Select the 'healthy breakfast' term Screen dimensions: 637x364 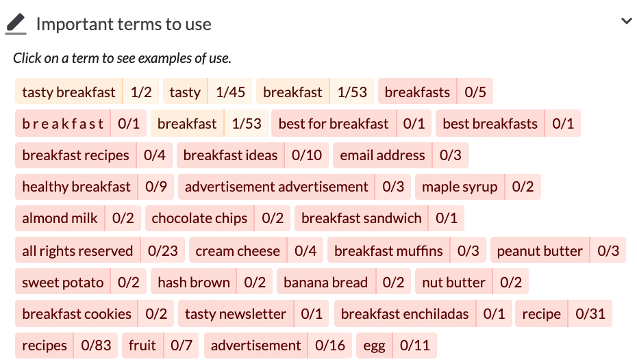[76, 187]
